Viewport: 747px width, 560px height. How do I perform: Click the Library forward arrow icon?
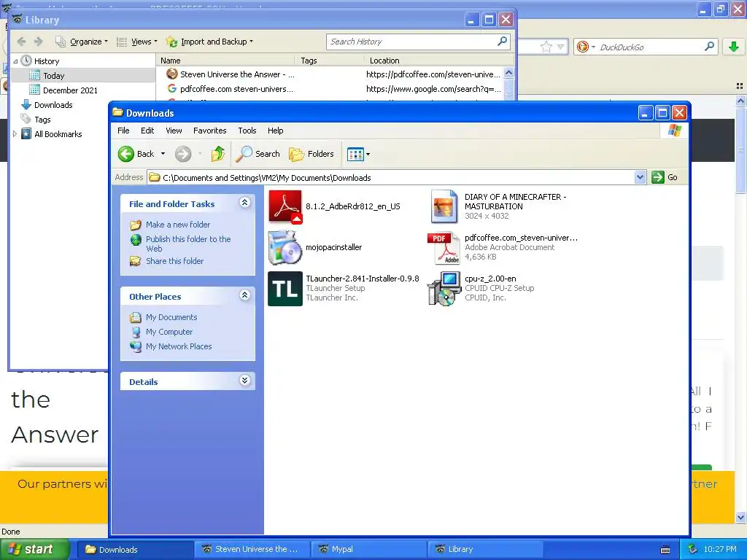coord(39,42)
